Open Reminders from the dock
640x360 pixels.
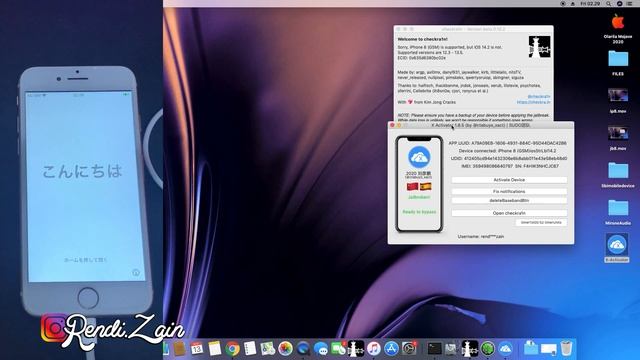click(x=250, y=349)
